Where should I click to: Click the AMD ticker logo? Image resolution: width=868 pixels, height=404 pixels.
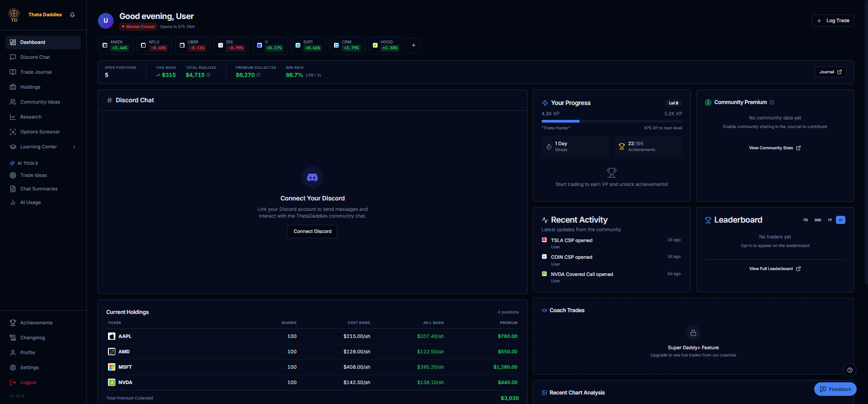click(112, 352)
